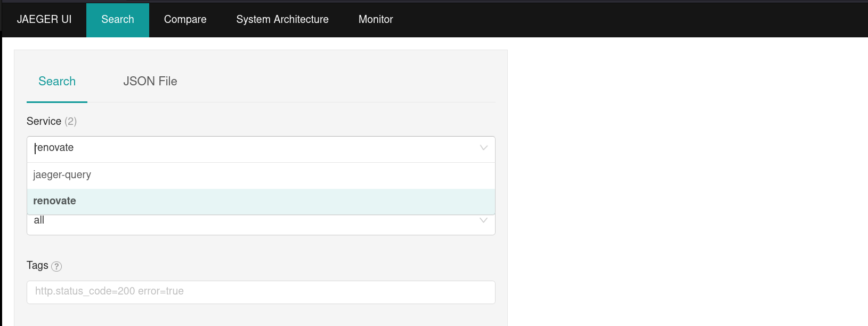Screen dimensions: 868x326
Task: Expand the Operation dropdown chevron showing all
Action: coord(483,220)
